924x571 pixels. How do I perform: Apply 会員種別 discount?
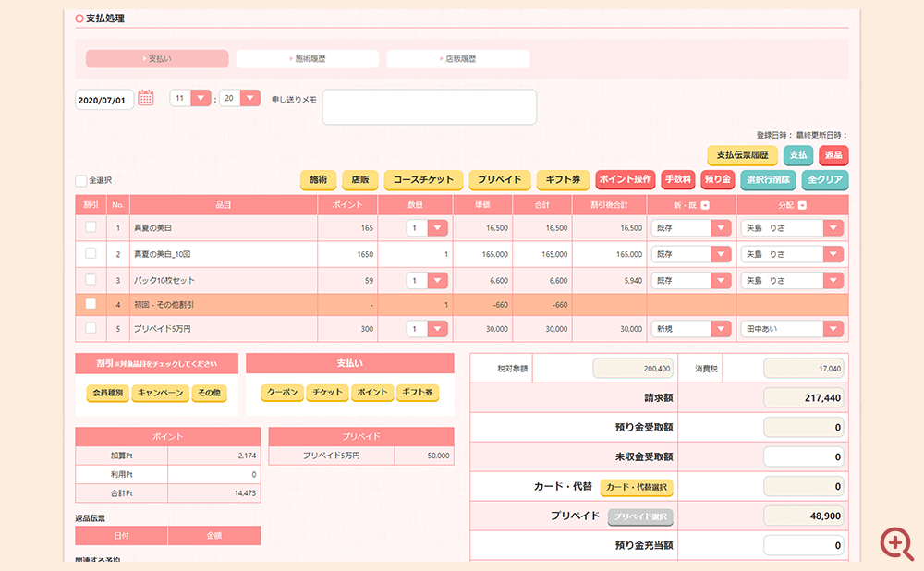tap(108, 393)
